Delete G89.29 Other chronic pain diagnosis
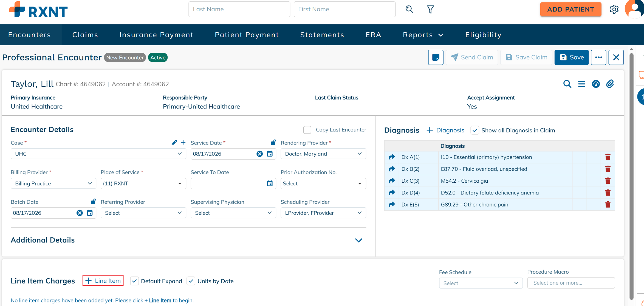 click(x=608, y=204)
